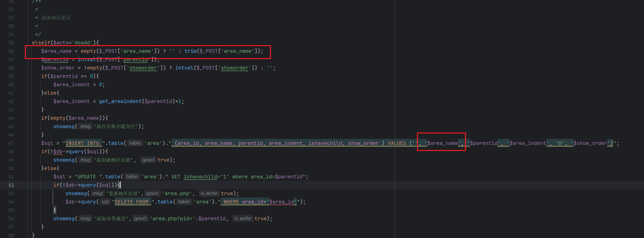The image size is (644, 238).
Task: Click '$area_indent' in the INSERT values list
Action: pos(528,143)
